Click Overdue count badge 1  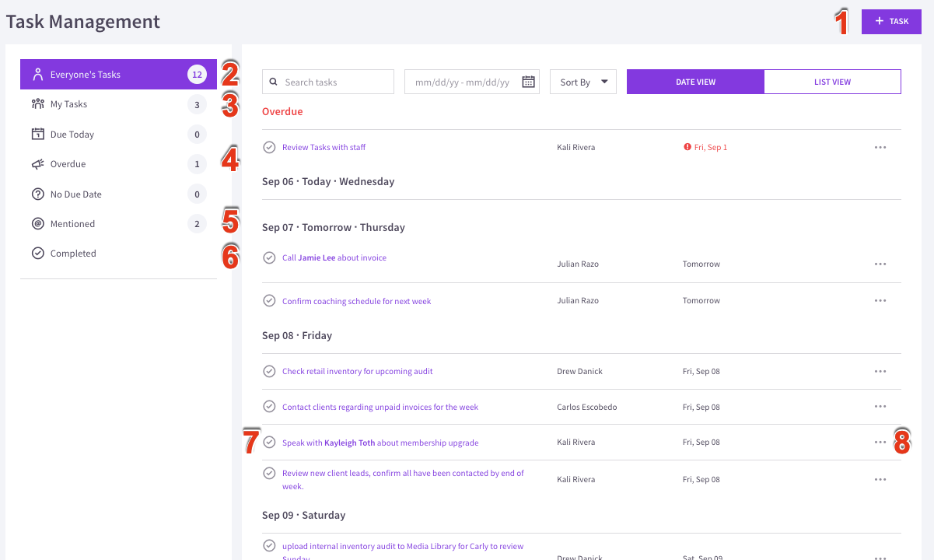pos(197,164)
